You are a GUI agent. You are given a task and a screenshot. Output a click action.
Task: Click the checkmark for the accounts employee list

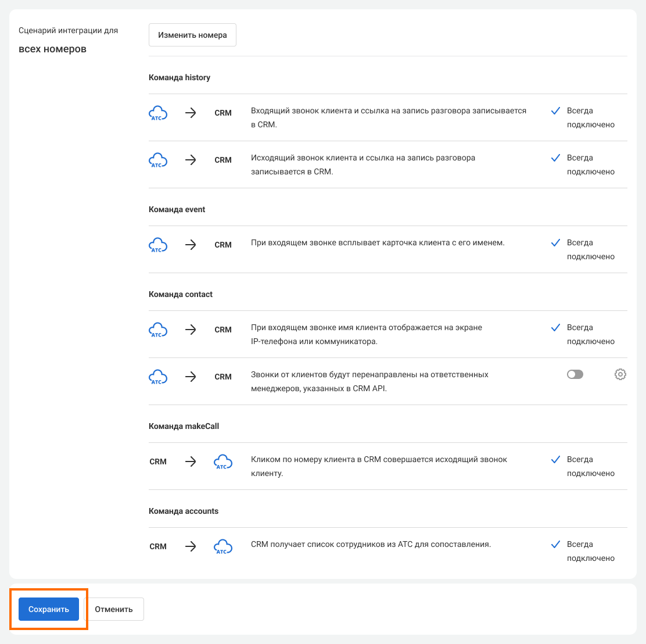click(x=555, y=544)
